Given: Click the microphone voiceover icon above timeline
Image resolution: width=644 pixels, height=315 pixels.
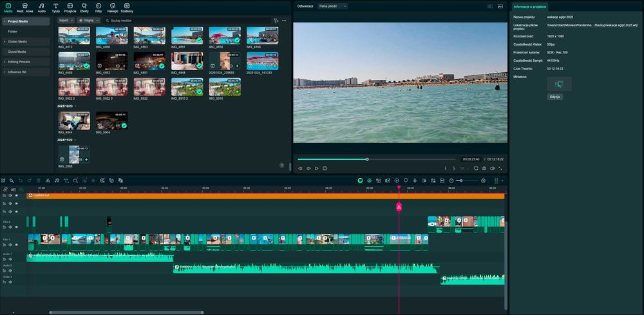Looking at the screenshot, I should (415, 180).
